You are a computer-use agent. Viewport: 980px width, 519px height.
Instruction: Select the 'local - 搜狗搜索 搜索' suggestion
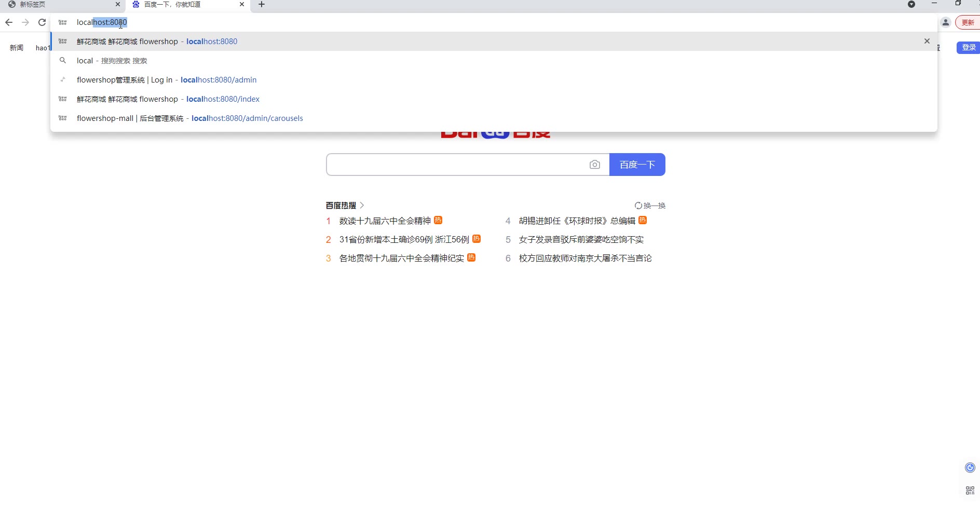(x=494, y=61)
